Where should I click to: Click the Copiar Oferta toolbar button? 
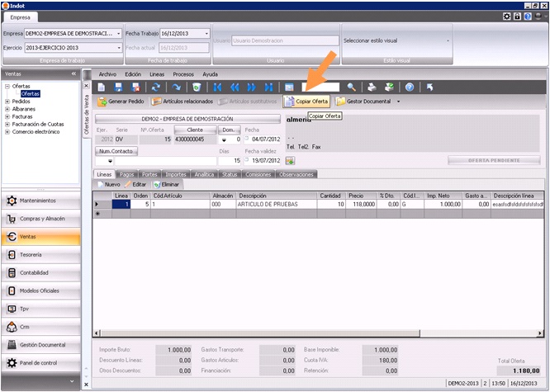(307, 102)
